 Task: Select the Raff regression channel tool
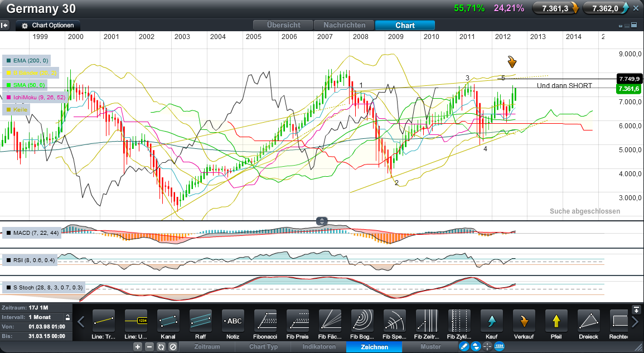201,321
